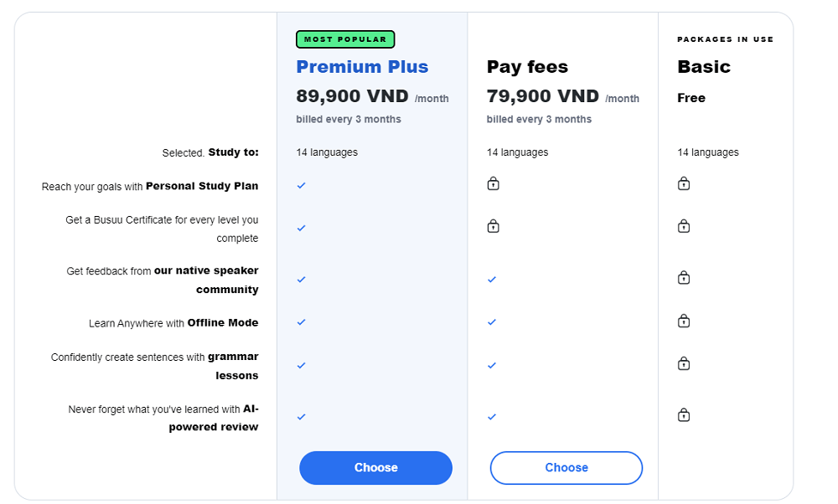Click Pay fees Offline Mode checkmark
The image size is (838, 504).
492,322
